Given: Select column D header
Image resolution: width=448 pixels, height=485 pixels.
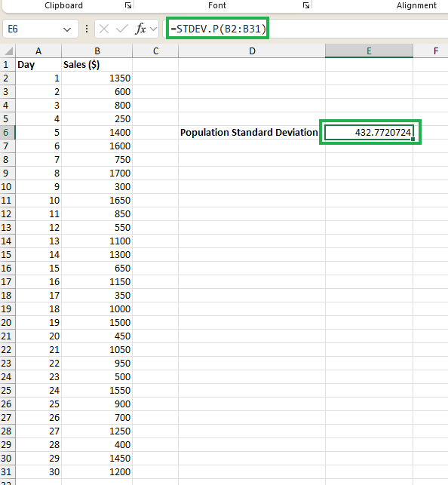Looking at the screenshot, I should [252, 51].
